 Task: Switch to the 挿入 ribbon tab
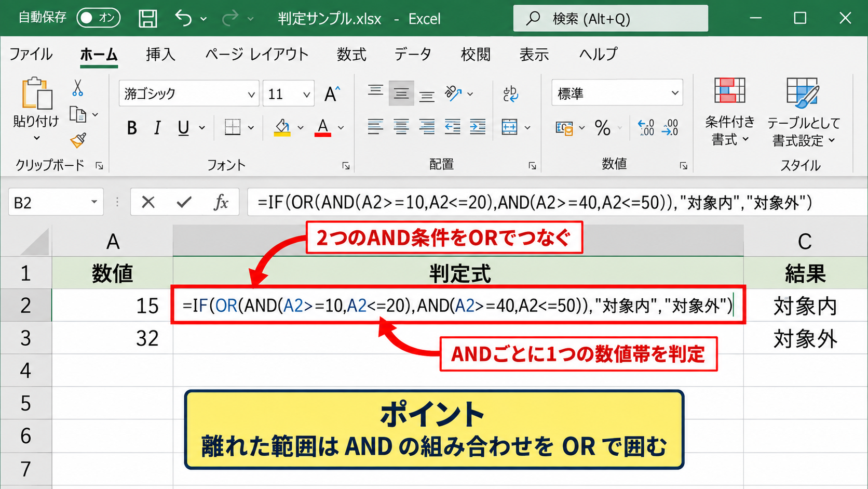[160, 54]
